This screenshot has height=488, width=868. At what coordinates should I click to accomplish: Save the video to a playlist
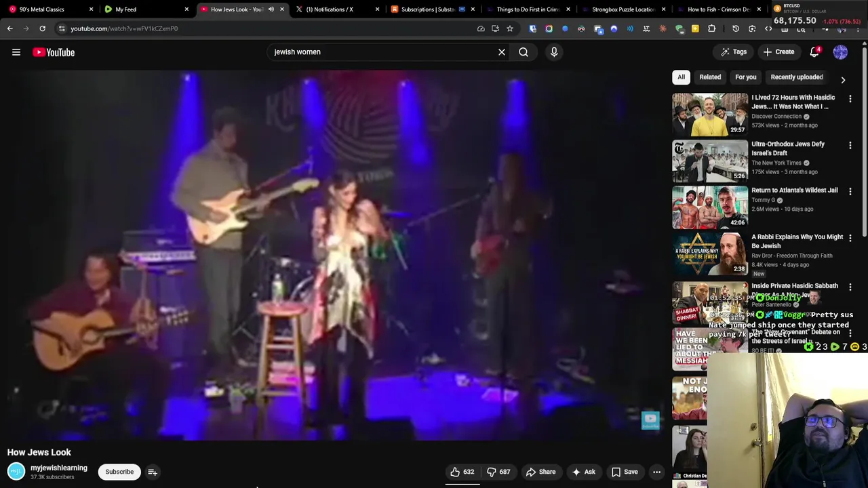point(625,472)
